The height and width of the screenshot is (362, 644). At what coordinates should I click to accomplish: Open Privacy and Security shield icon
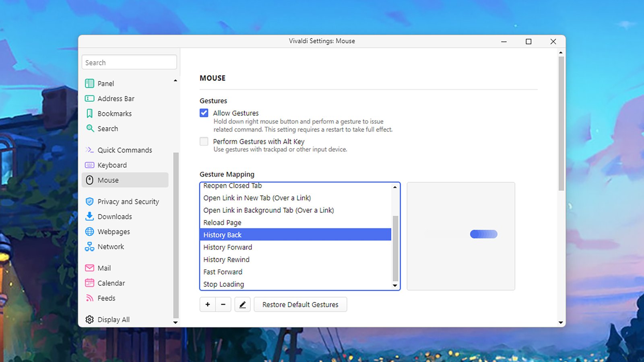[x=90, y=202]
